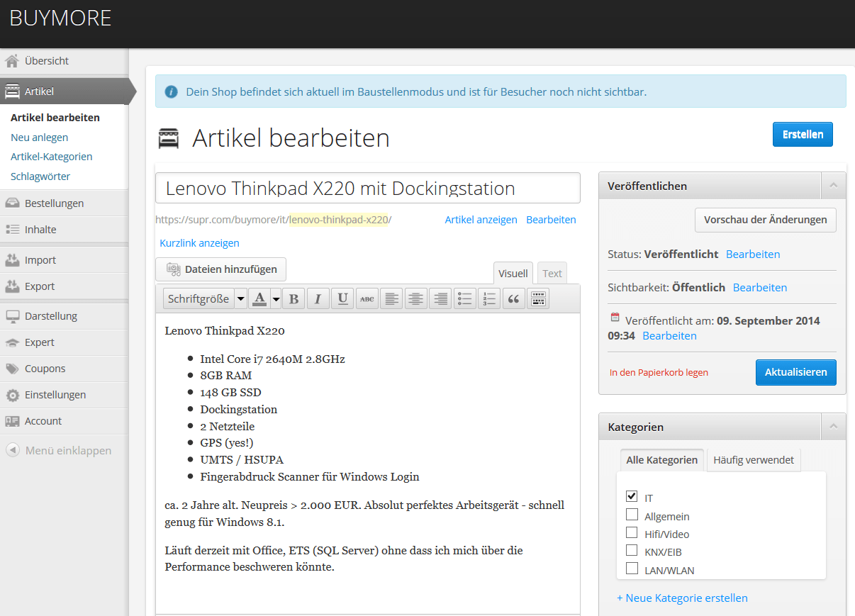Insert a bulleted list

pos(464,299)
